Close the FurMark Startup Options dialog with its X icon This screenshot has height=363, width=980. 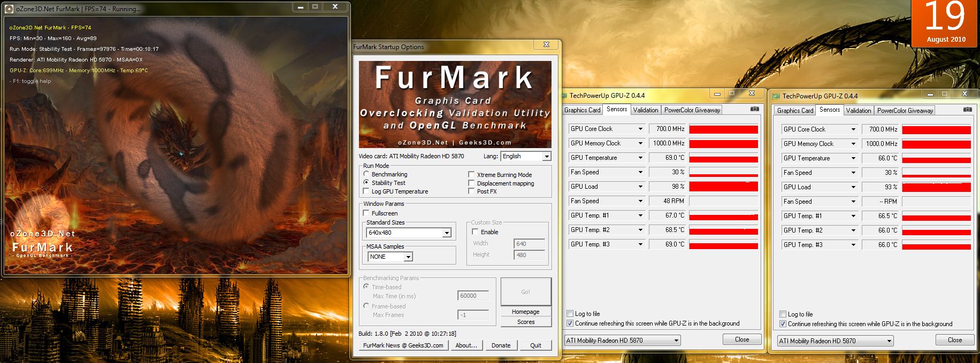[546, 45]
